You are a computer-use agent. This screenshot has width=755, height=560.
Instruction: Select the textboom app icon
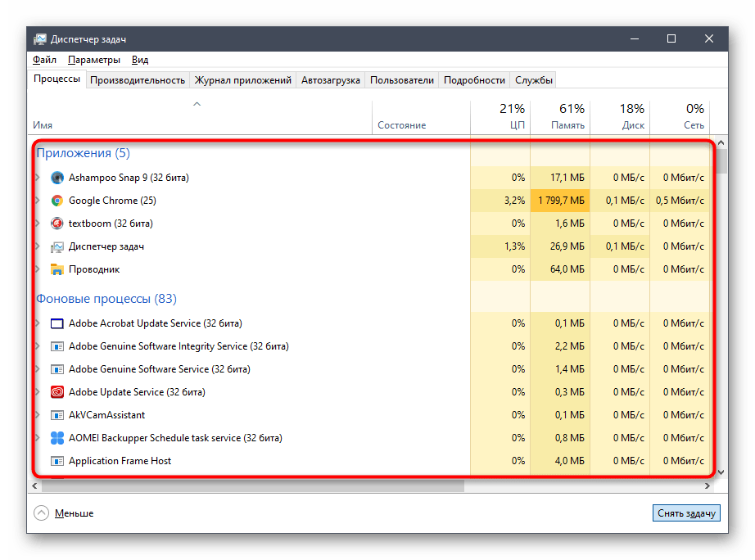[57, 224]
